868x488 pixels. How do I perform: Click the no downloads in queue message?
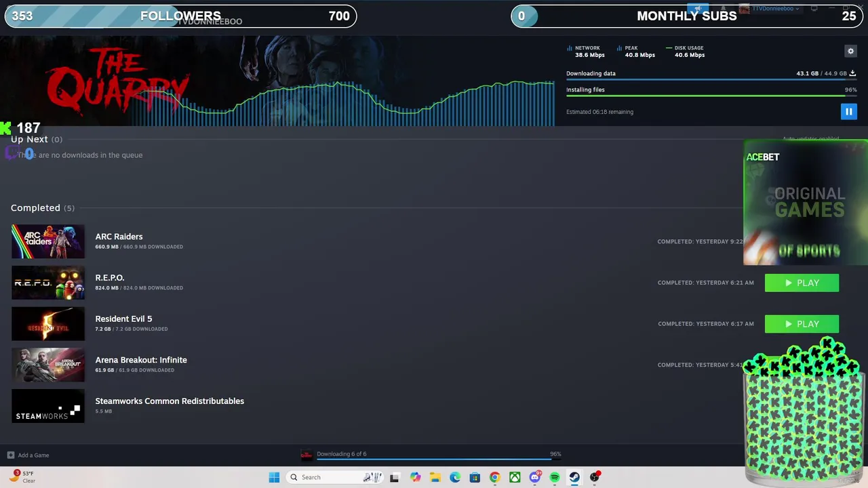[80, 155]
